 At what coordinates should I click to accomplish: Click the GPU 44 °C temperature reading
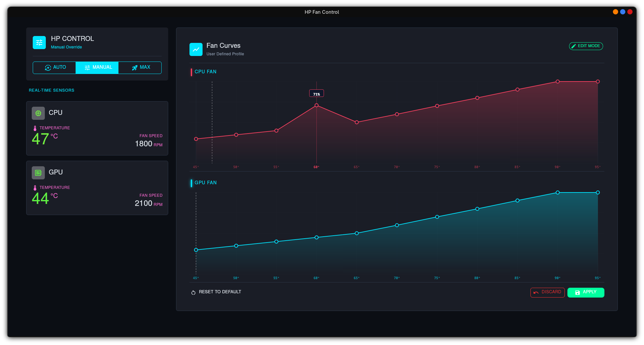point(45,198)
